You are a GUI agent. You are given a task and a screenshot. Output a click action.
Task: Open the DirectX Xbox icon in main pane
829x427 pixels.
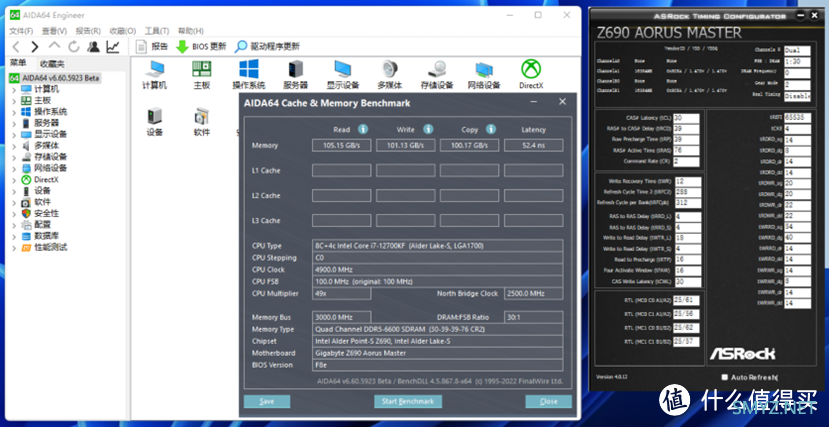pos(531,75)
